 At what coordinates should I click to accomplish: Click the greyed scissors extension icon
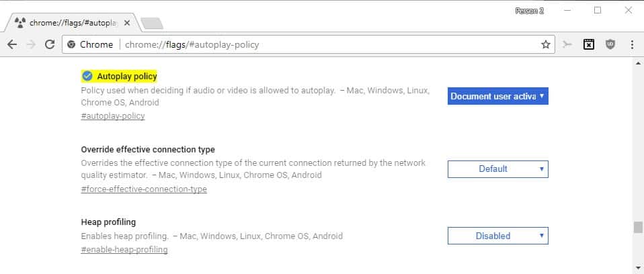[567, 45]
